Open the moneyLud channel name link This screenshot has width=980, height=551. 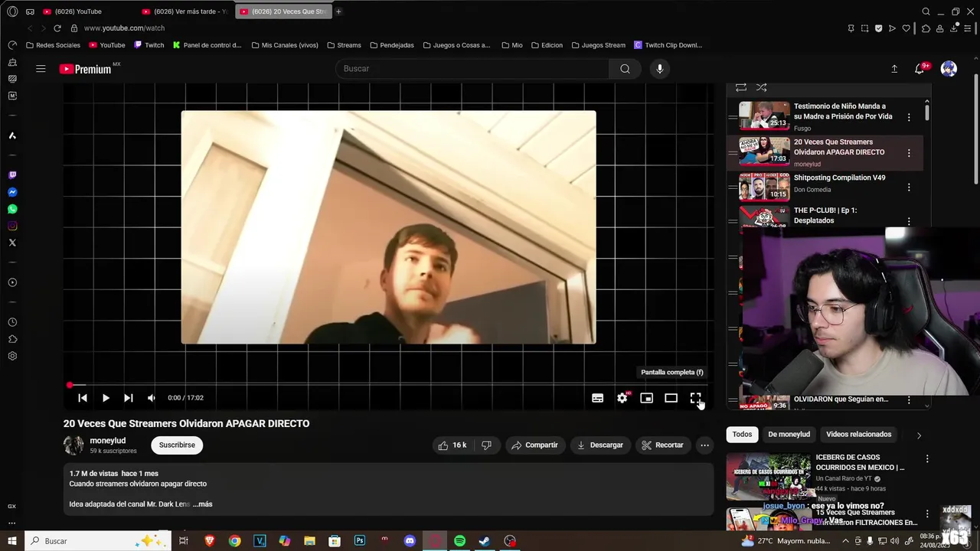[x=107, y=441]
